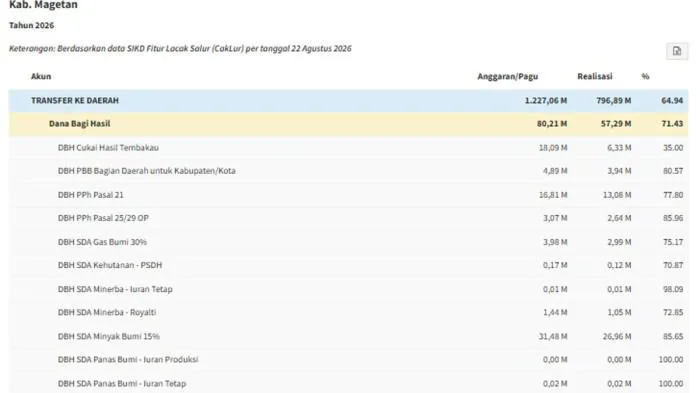
Task: Click the % column header
Action: (x=645, y=76)
